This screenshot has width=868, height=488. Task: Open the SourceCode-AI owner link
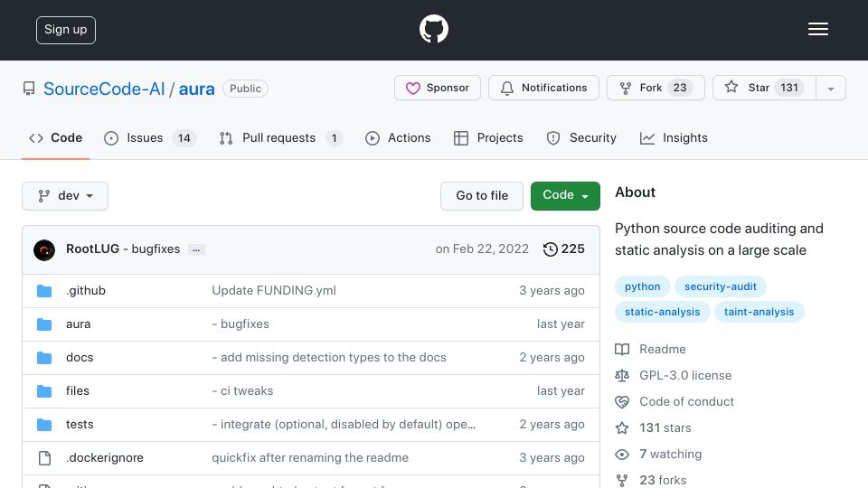104,89
